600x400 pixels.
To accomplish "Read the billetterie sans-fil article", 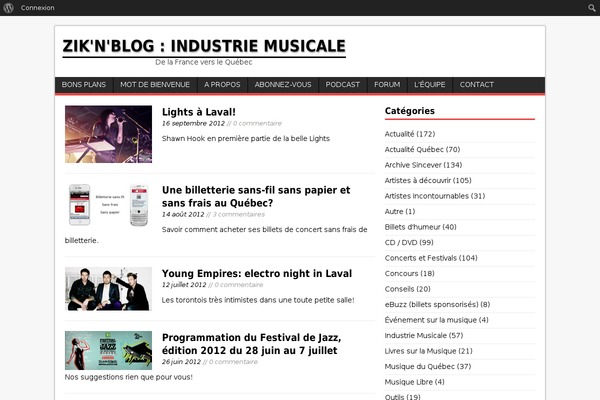I will pos(256,196).
